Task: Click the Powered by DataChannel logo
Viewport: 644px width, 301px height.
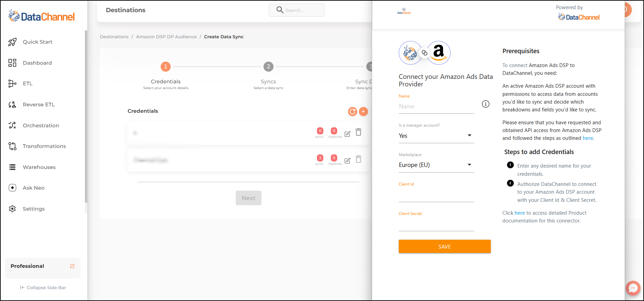Action: 578,17
